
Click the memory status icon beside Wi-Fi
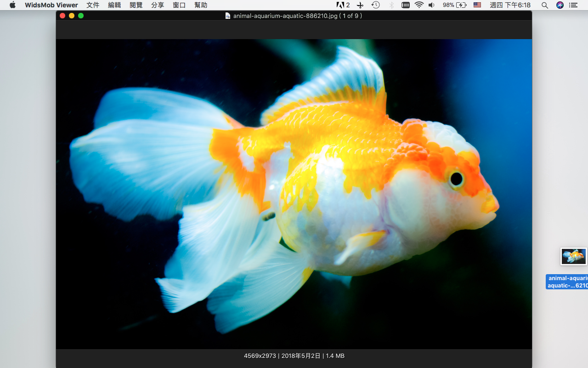coord(406,5)
